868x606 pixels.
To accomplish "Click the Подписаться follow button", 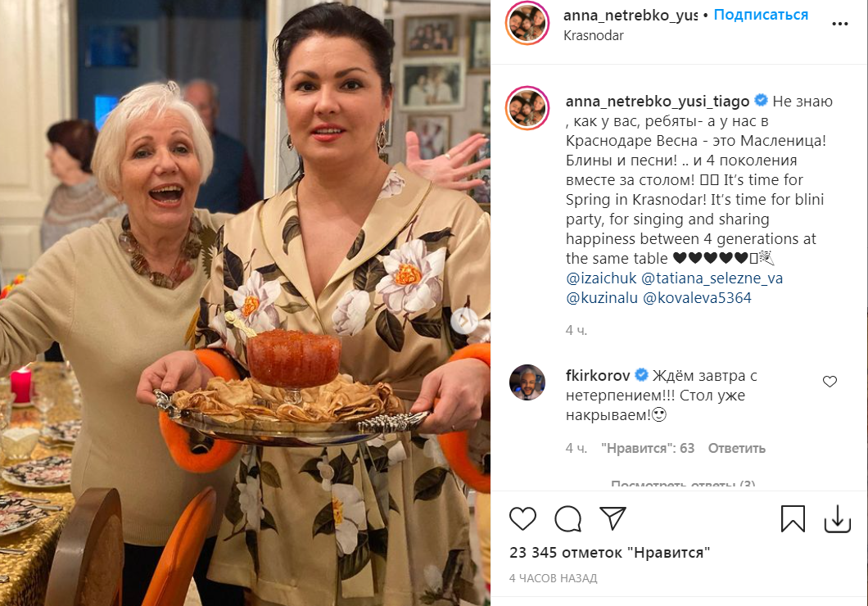I will 761,15.
